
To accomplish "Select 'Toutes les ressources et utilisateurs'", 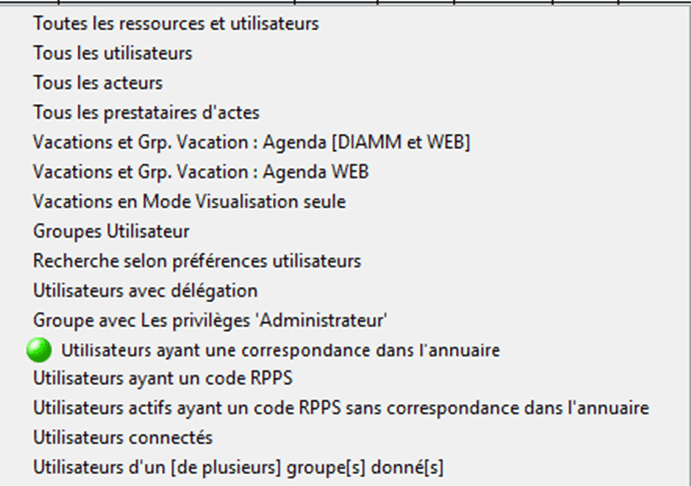I will (176, 23).
